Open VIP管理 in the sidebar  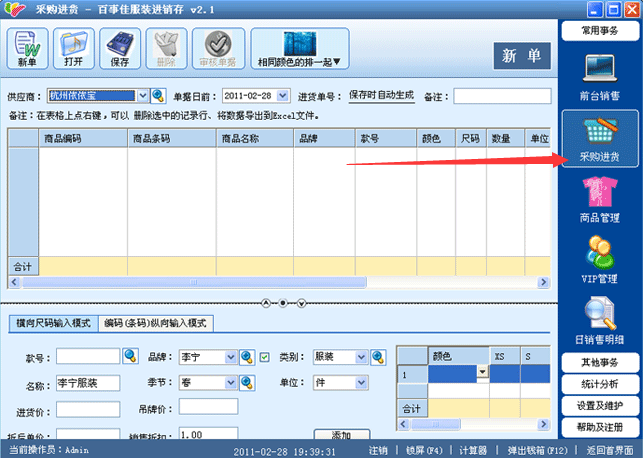(x=600, y=260)
